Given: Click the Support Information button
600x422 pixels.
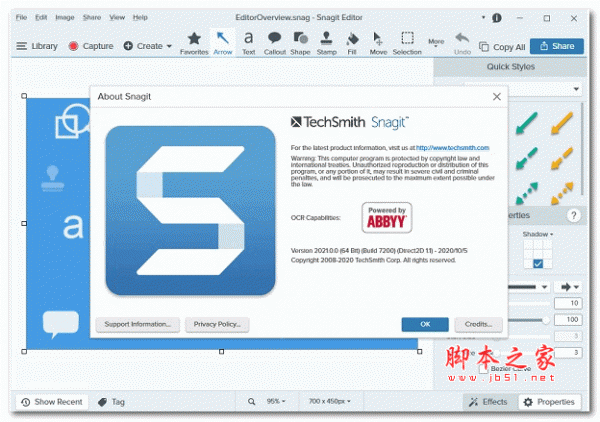Looking at the screenshot, I should pyautogui.click(x=137, y=324).
